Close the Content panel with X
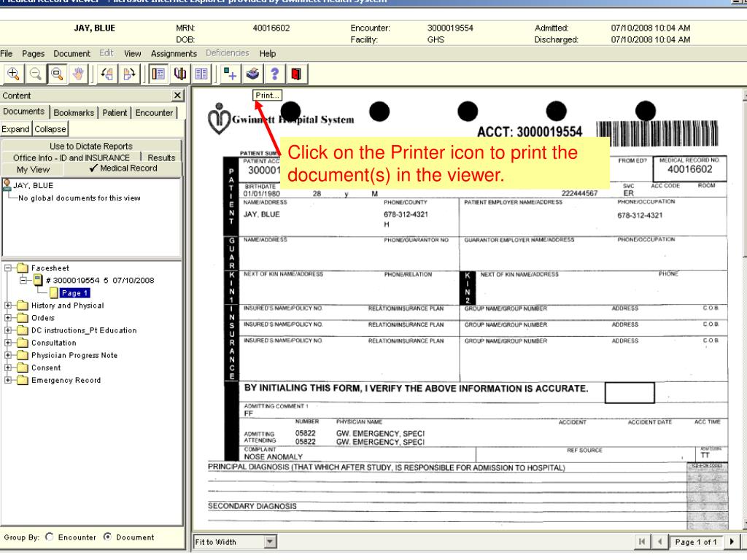 click(x=177, y=96)
